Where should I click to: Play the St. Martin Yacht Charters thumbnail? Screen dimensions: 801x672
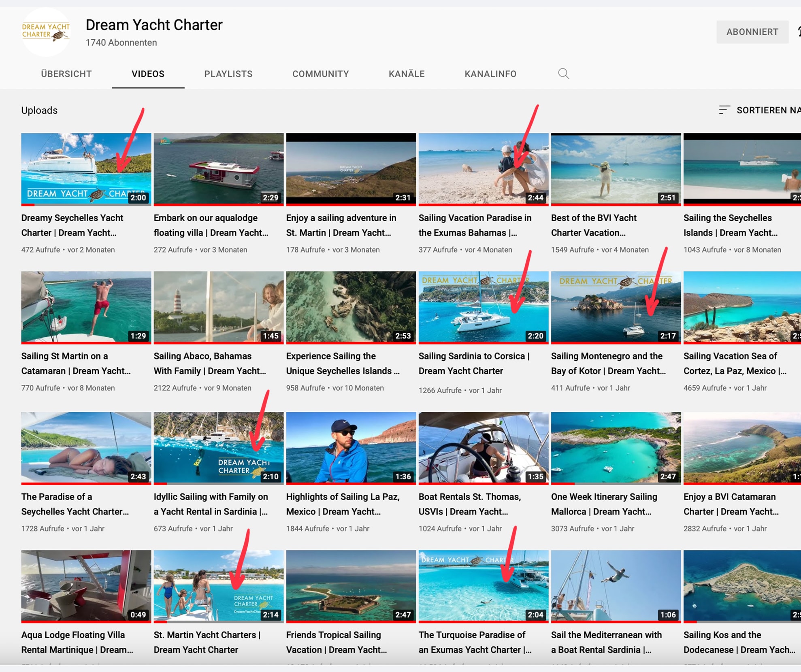pos(219,586)
